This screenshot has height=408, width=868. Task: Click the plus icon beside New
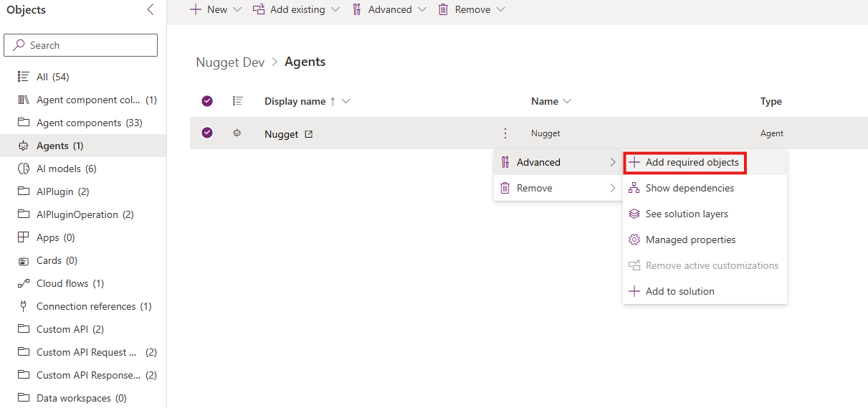195,9
